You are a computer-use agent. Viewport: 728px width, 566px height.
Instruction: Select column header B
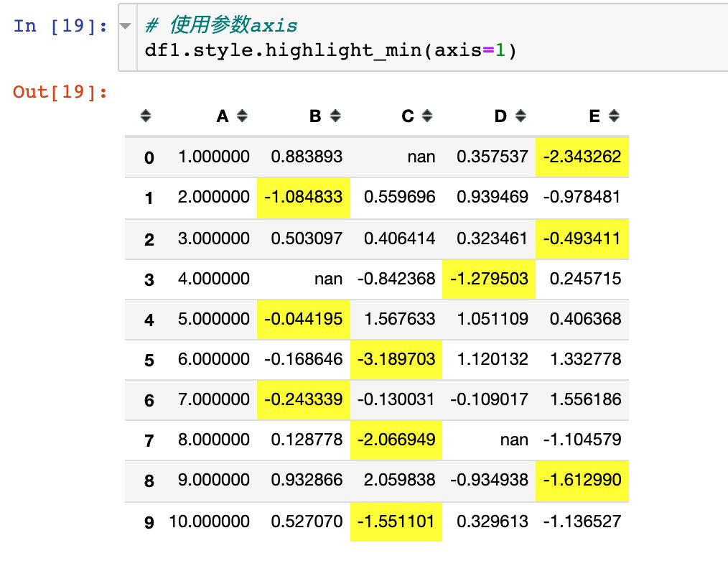click(x=315, y=116)
